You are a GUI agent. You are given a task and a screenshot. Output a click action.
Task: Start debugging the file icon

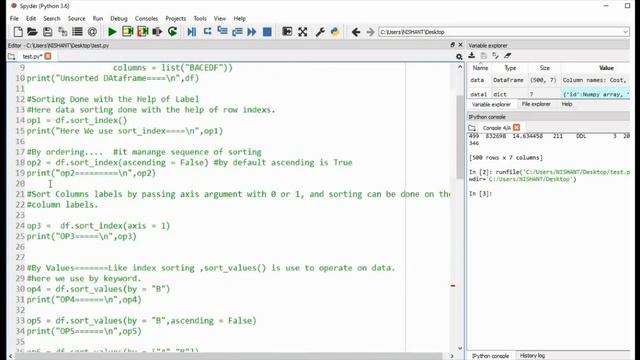coord(191,32)
